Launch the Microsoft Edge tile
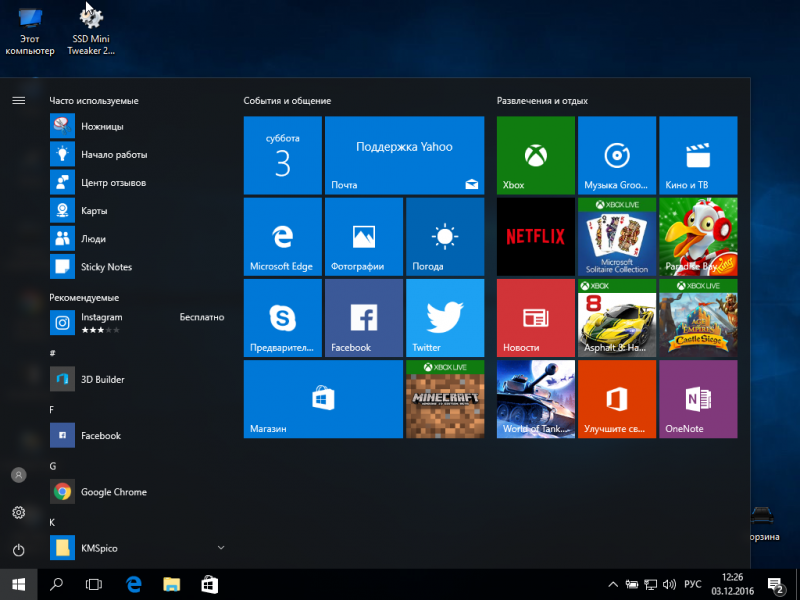This screenshot has height=600, width=800. (x=283, y=237)
